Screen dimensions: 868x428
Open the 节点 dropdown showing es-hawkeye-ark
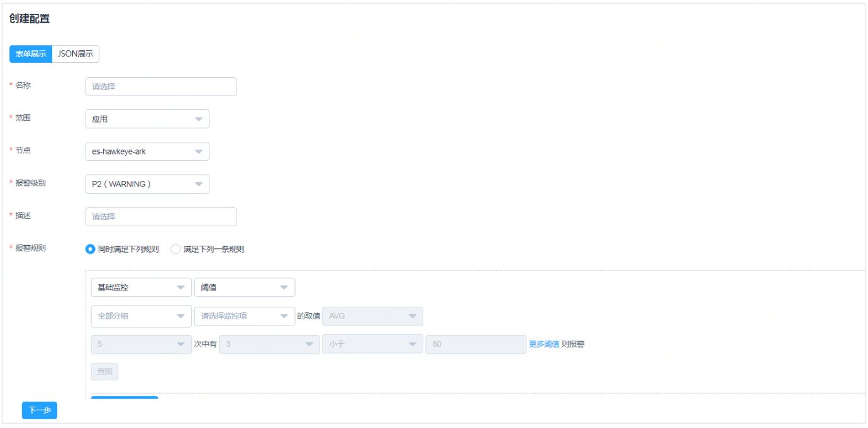coord(146,151)
